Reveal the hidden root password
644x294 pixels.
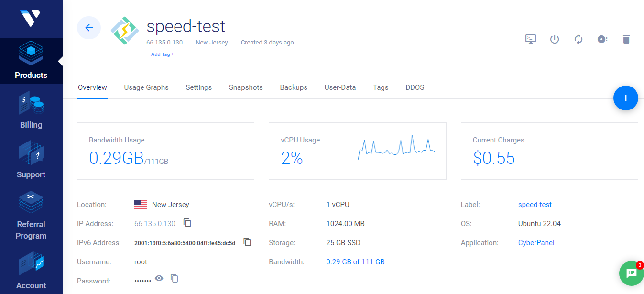pos(159,278)
